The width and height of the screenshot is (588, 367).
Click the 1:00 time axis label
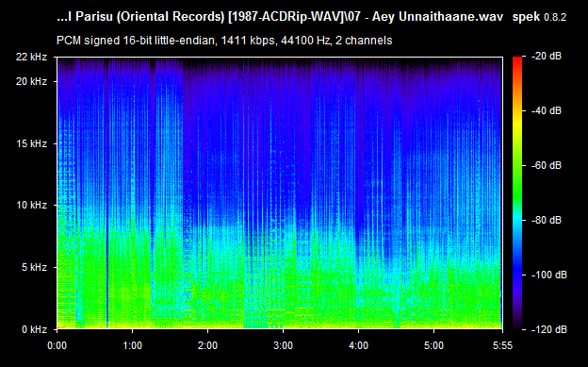pos(132,345)
